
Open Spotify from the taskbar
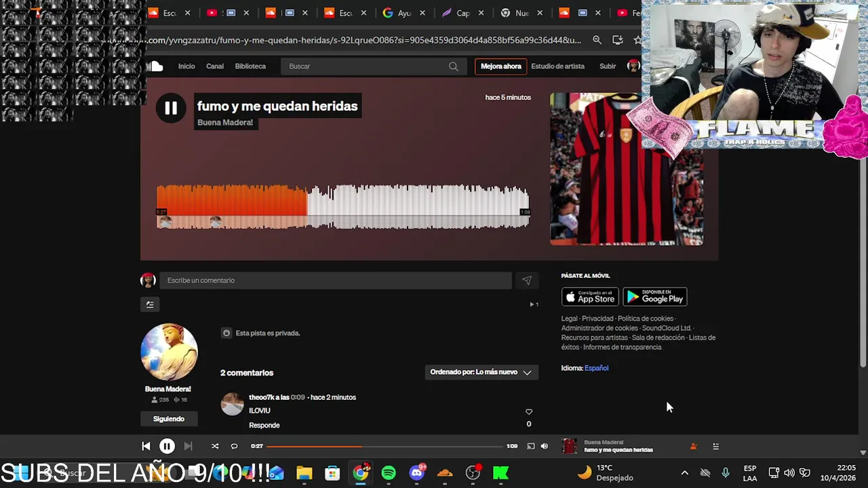[389, 473]
